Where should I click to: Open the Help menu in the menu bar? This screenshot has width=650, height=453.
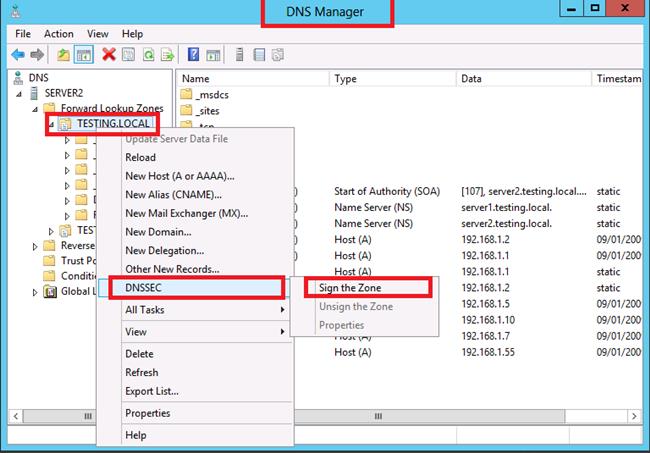pos(132,34)
